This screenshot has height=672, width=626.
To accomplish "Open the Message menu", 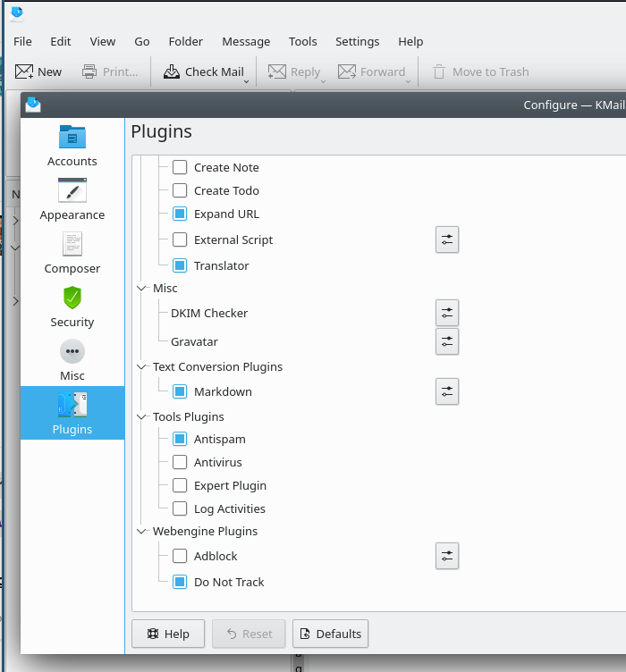I will point(246,42).
